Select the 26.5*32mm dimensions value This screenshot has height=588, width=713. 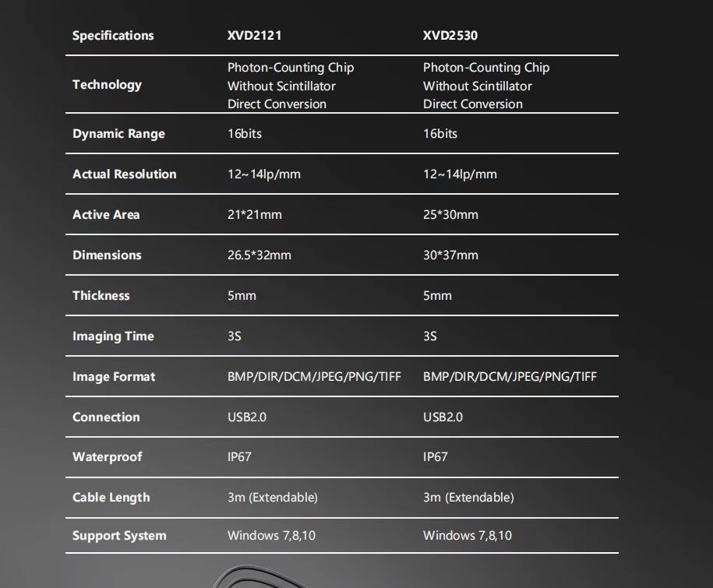pyautogui.click(x=259, y=255)
